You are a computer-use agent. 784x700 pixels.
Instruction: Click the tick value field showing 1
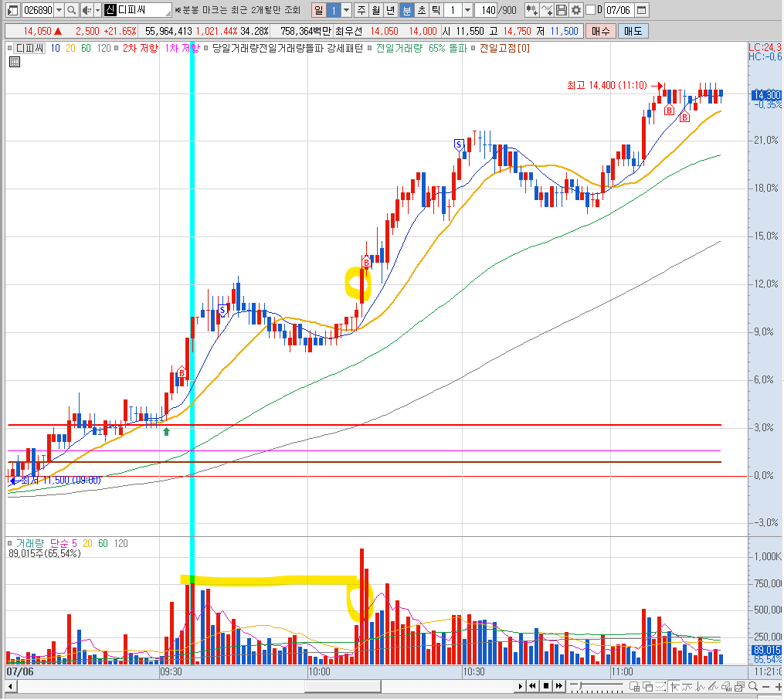coord(453,9)
